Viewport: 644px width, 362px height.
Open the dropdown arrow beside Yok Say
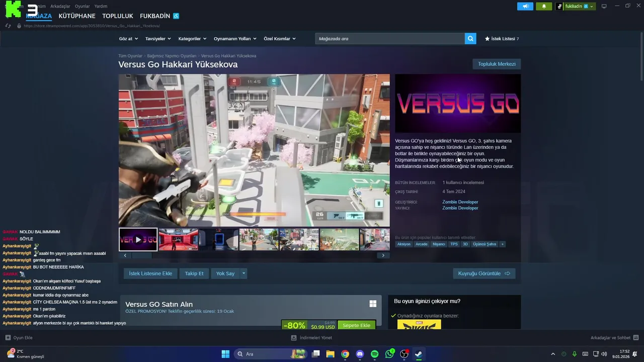click(244, 274)
